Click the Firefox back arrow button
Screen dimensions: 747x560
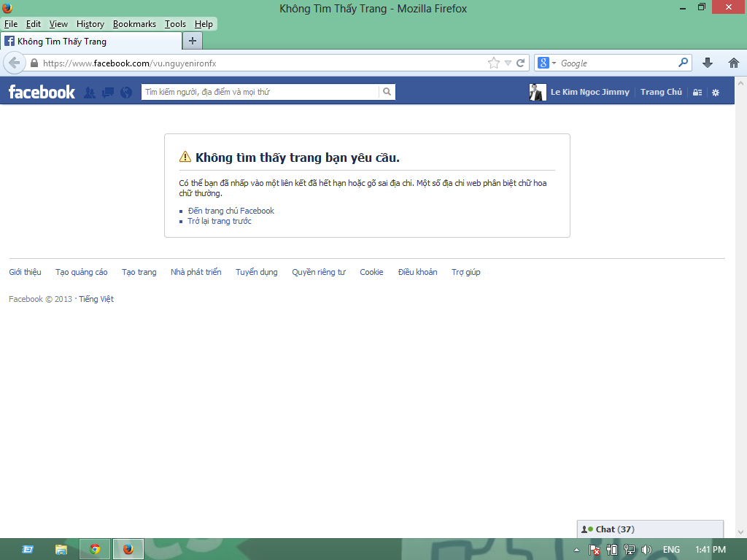click(15, 63)
